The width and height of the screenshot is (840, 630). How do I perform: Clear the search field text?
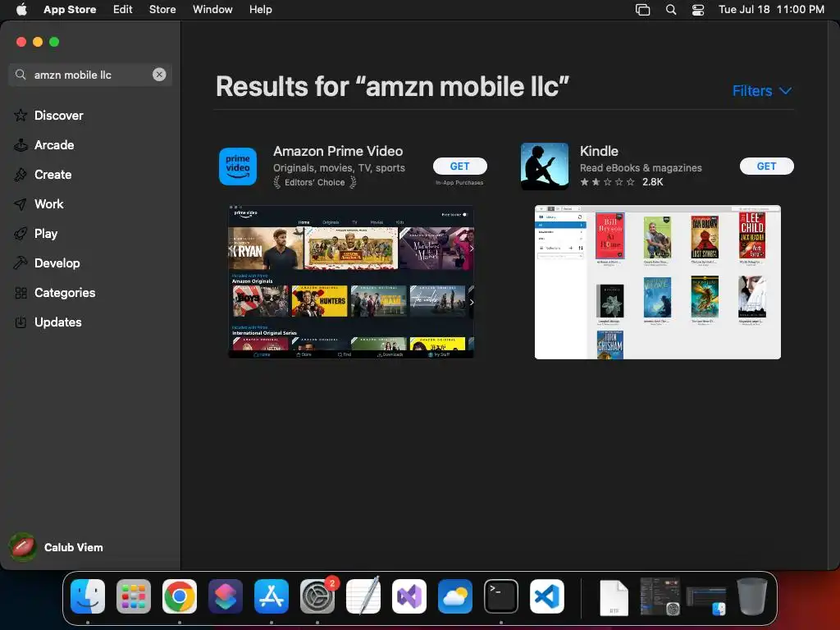(159, 75)
